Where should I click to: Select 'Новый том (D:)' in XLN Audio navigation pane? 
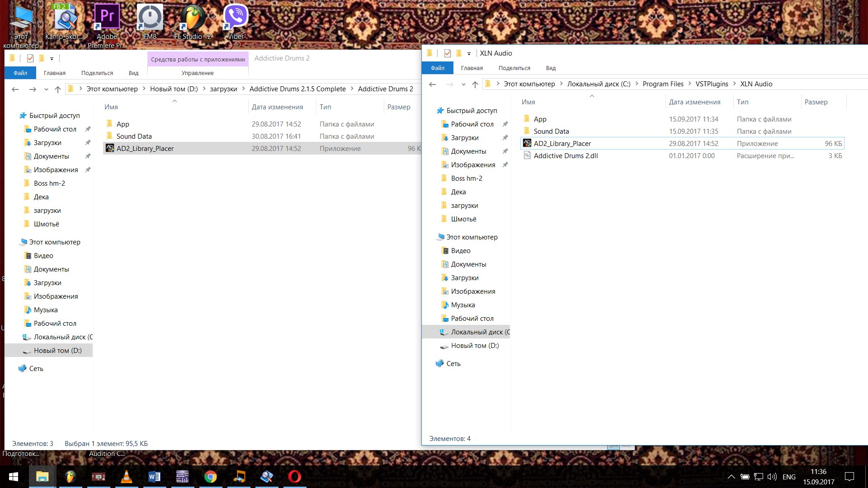[x=475, y=346]
